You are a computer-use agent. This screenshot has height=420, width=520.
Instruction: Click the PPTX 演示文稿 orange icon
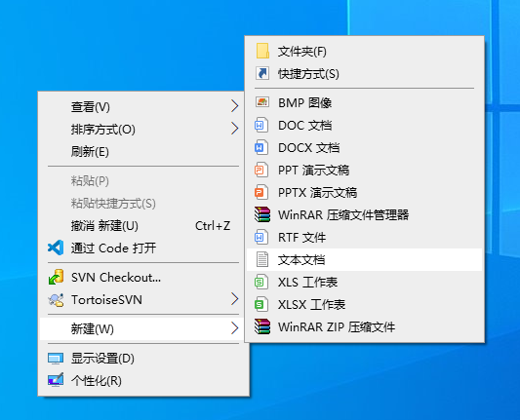point(261,192)
